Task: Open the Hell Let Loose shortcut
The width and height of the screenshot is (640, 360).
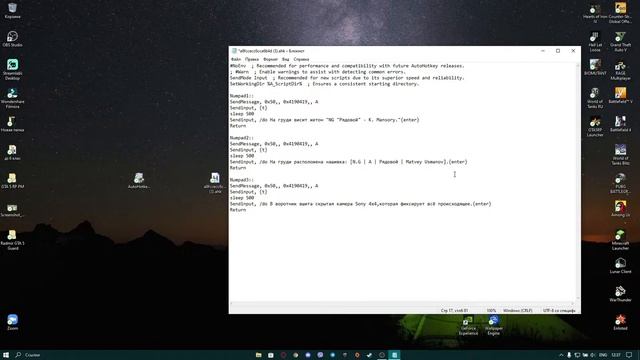Action: (595, 42)
